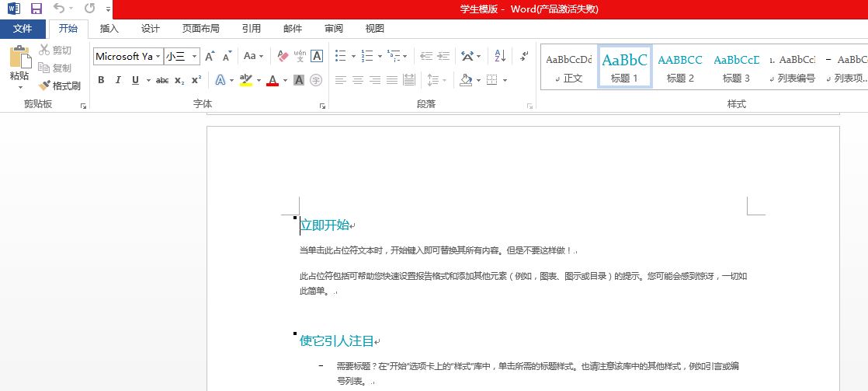
Task: Expand the font name dropdown arrow
Action: 158,56
